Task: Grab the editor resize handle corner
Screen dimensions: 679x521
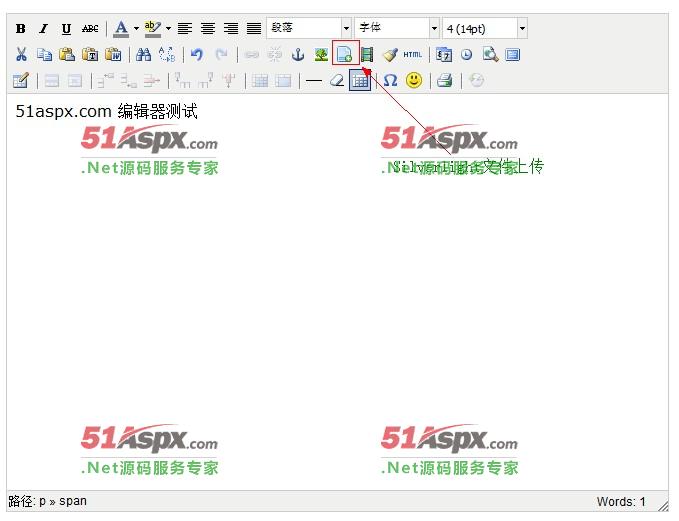Action: pos(663,505)
